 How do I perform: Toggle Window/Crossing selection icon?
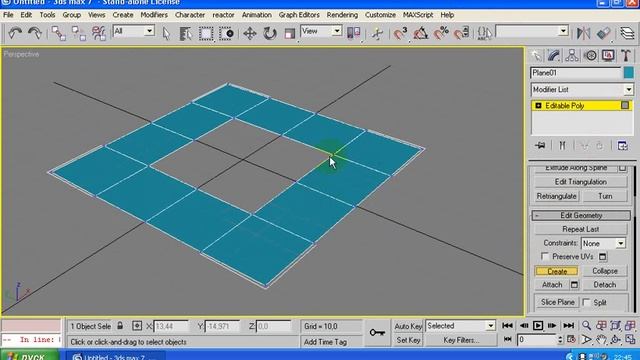tap(226, 33)
